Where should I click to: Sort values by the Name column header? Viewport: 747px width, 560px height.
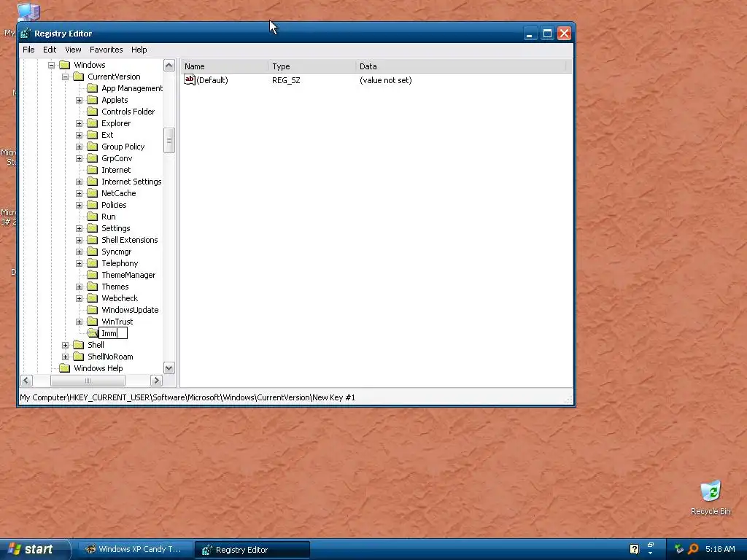click(x=224, y=66)
